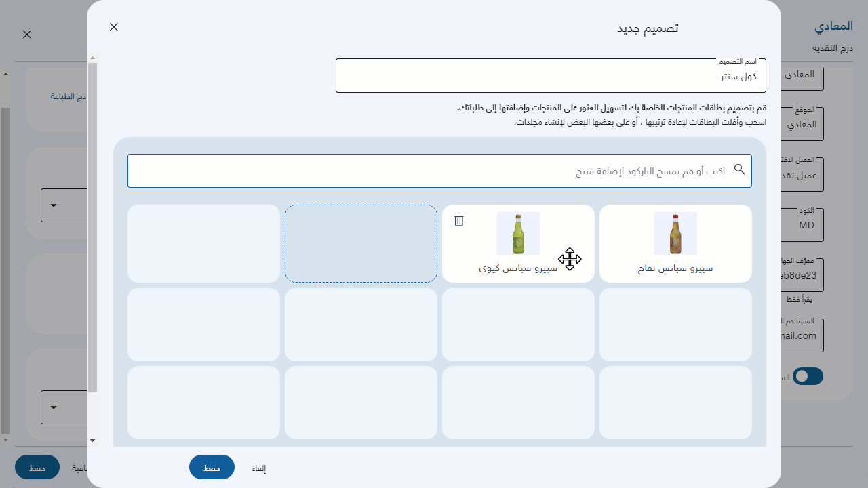The width and height of the screenshot is (868, 488).
Task: Select the apple syrup bottle thumbnail
Action: tap(675, 233)
